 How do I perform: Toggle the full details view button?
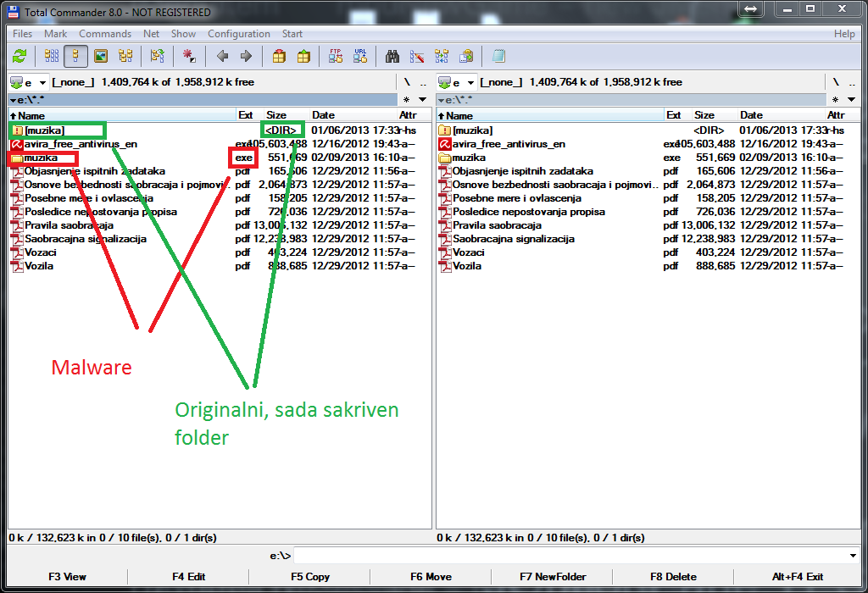tap(75, 56)
